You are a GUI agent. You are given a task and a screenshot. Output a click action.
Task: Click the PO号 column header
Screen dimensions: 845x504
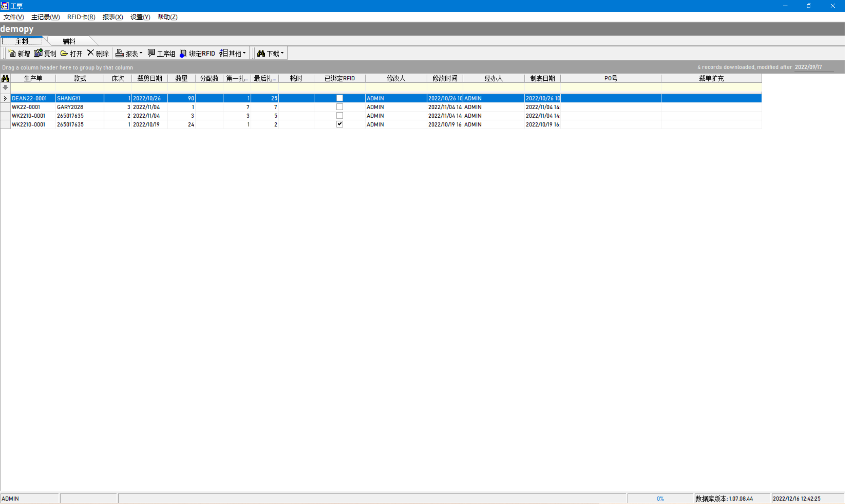click(x=611, y=79)
